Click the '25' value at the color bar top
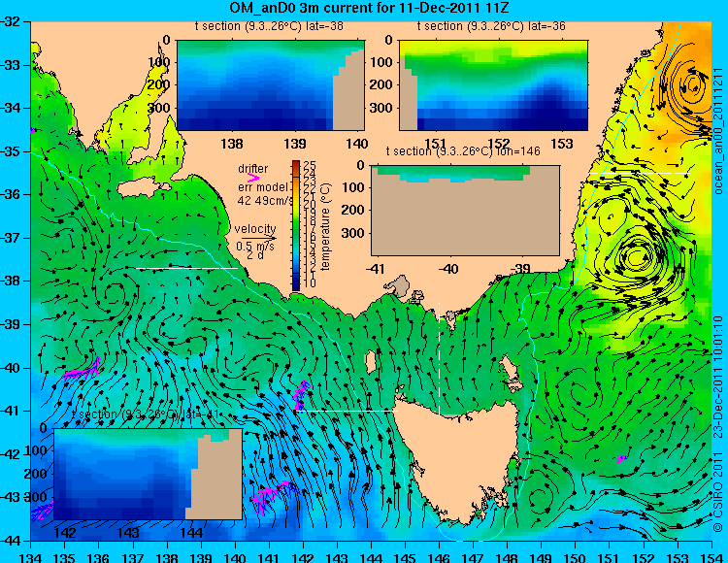This screenshot has width=728, height=563. (310, 166)
